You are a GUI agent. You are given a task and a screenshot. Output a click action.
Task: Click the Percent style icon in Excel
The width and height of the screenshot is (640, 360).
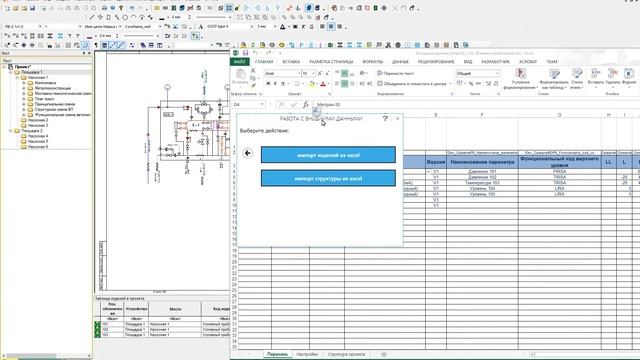coord(471,83)
